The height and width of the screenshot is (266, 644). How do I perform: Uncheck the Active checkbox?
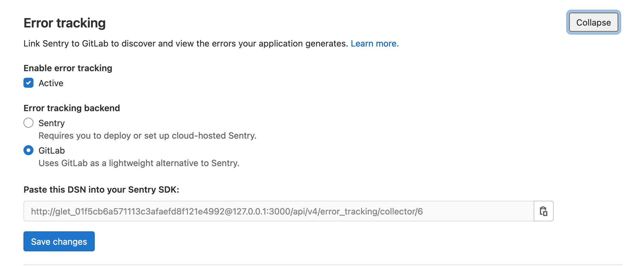(x=28, y=83)
